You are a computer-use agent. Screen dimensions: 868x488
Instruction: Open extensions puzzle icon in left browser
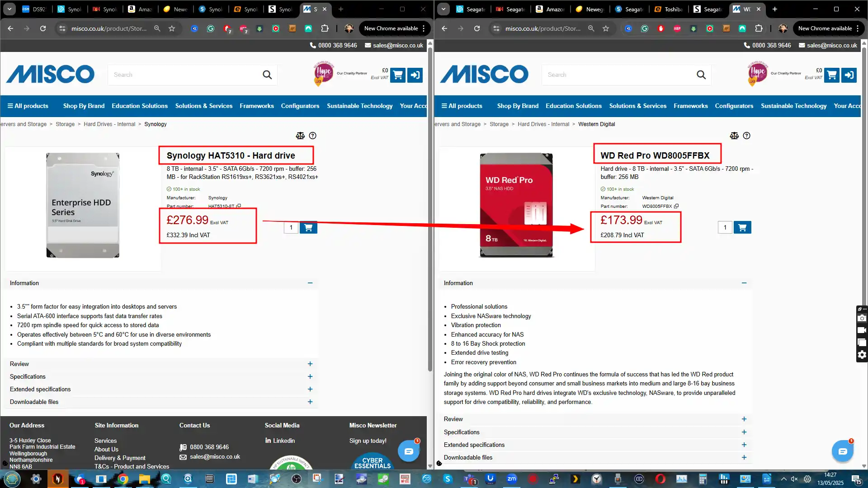pos(325,28)
